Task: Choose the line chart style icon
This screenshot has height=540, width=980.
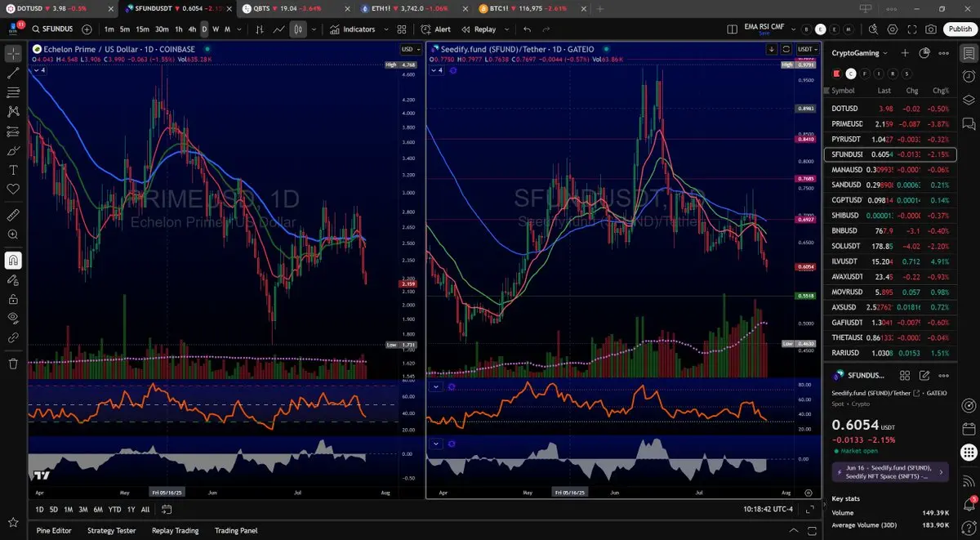Action: click(279, 29)
